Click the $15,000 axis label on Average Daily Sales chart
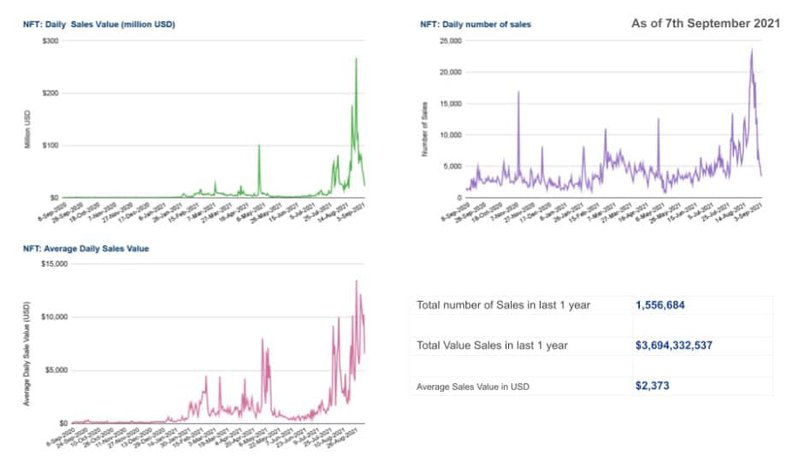Image resolution: width=800 pixels, height=473 pixels. [x=54, y=264]
